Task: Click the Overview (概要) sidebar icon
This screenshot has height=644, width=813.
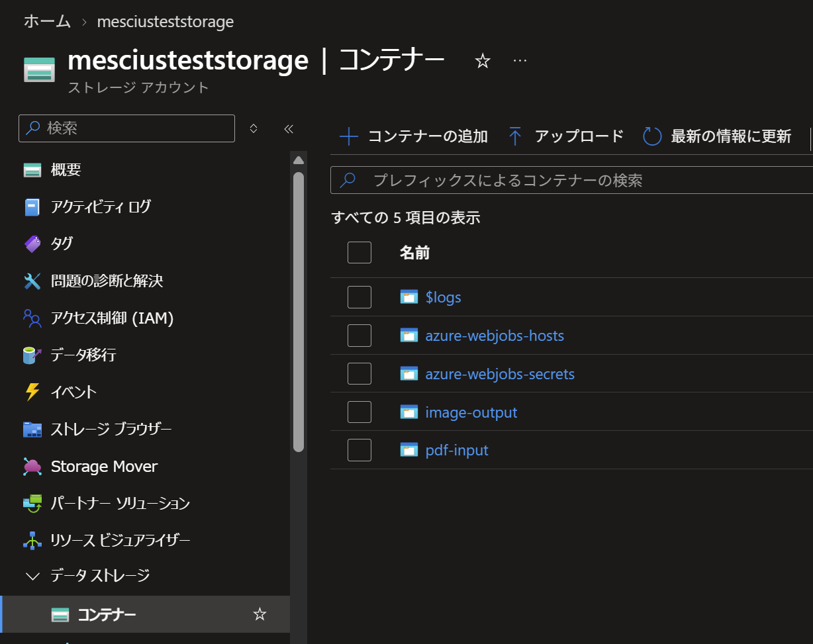Action: (x=32, y=170)
